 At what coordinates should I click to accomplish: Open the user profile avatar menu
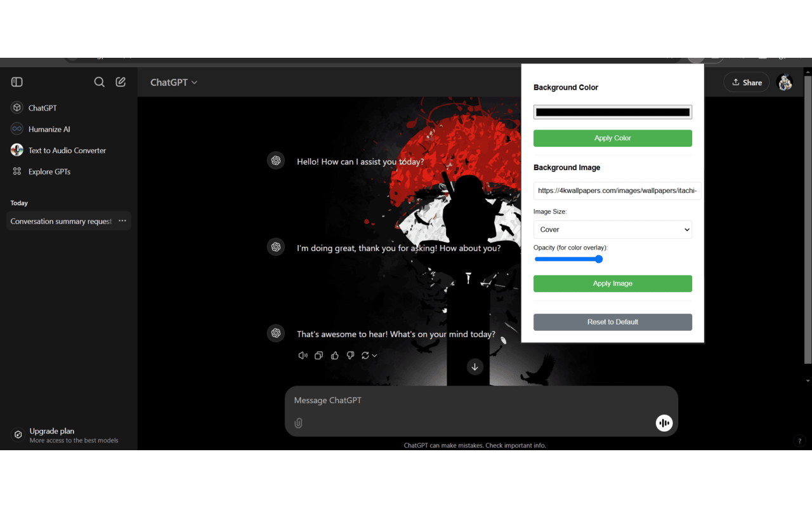tap(785, 83)
